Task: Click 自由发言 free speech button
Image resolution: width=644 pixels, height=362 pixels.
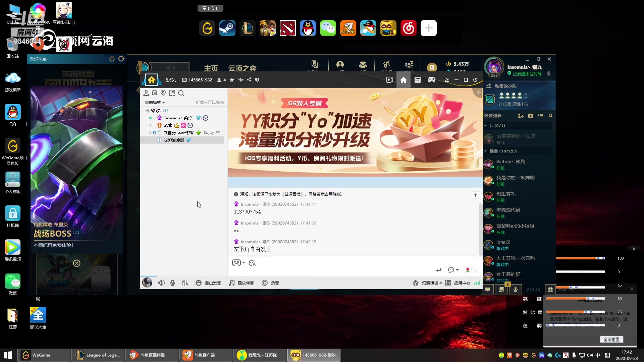Action: coord(208,283)
